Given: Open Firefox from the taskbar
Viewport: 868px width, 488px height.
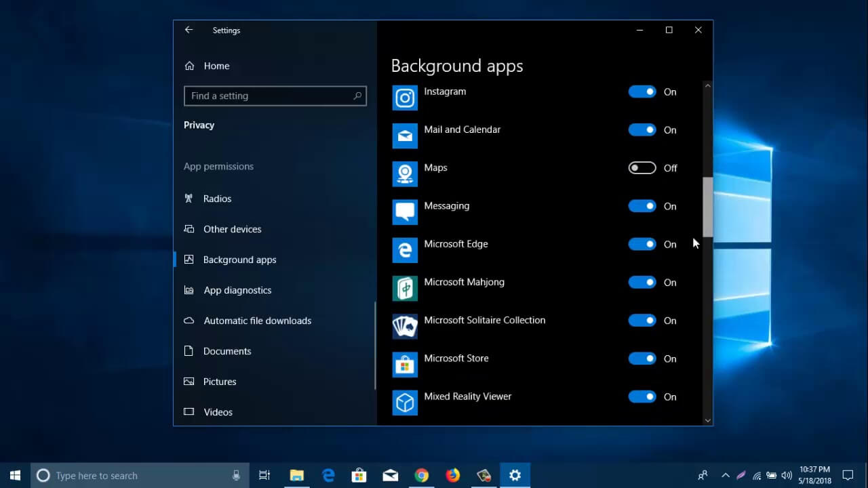Looking at the screenshot, I should coord(452,476).
